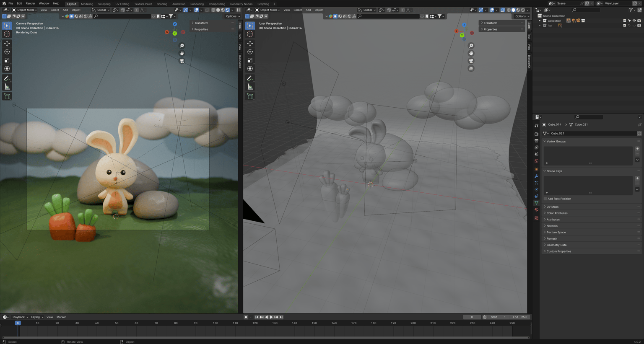The height and width of the screenshot is (344, 644).
Task: Click the timeline play animation button
Action: 271,317
